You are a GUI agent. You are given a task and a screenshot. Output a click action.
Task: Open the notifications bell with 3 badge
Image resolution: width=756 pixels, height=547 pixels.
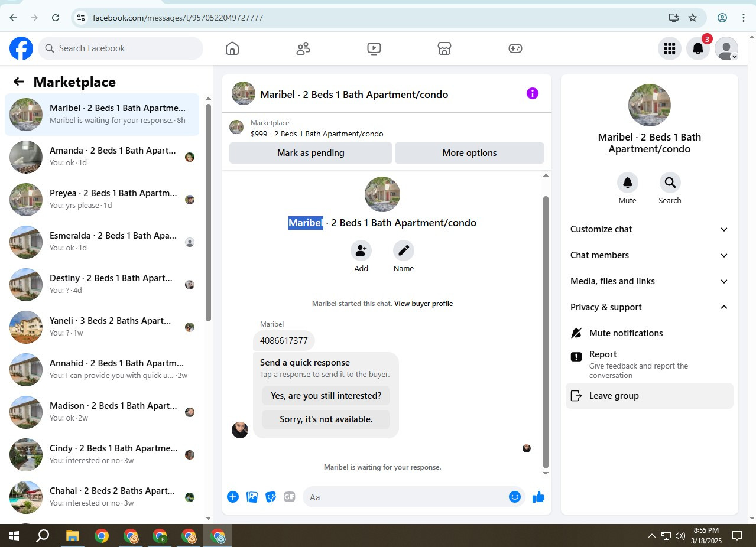(x=698, y=48)
